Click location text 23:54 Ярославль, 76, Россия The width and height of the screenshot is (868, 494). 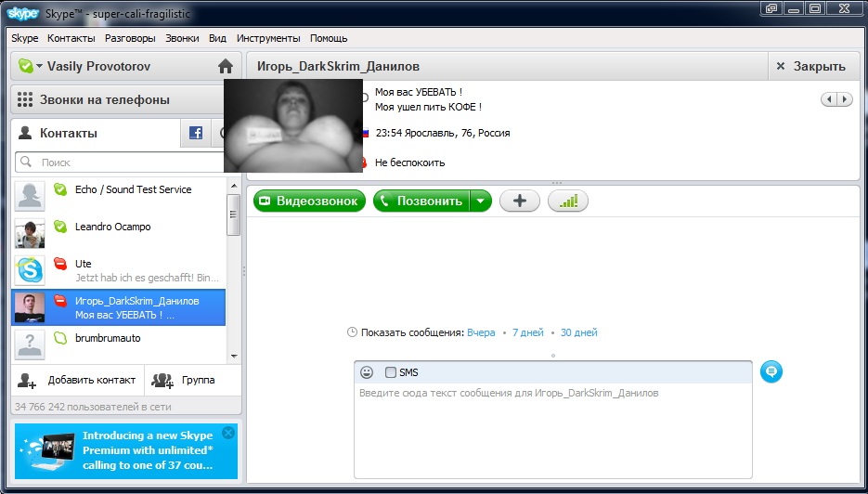443,133
